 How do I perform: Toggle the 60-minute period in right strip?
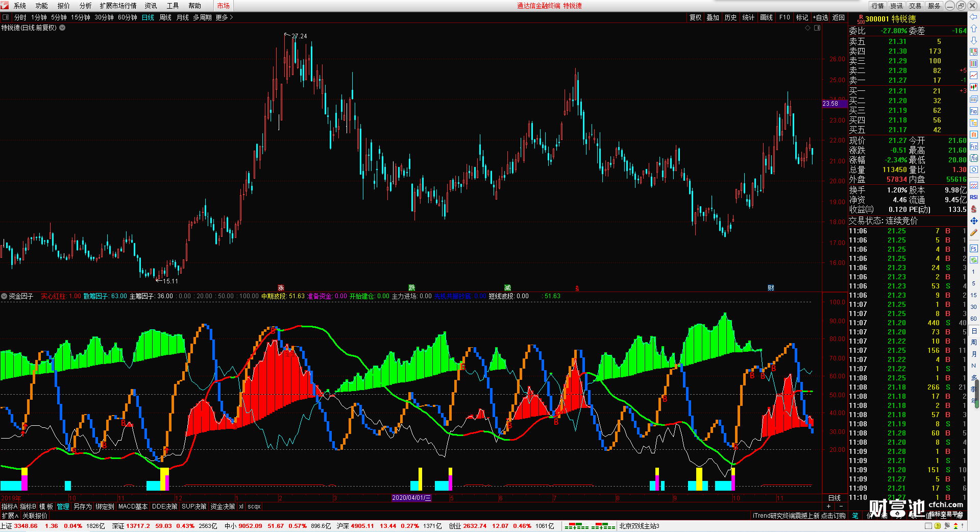point(974,319)
